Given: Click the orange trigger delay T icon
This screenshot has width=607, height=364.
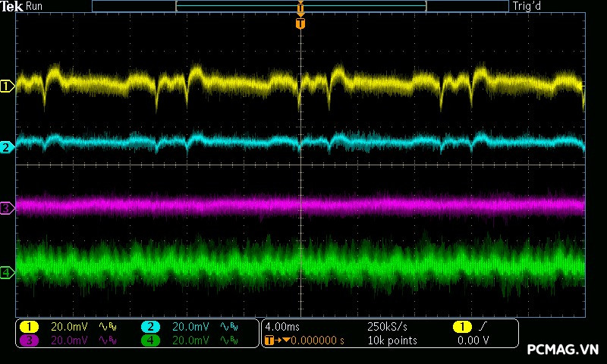Looking at the screenshot, I should pos(270,340).
